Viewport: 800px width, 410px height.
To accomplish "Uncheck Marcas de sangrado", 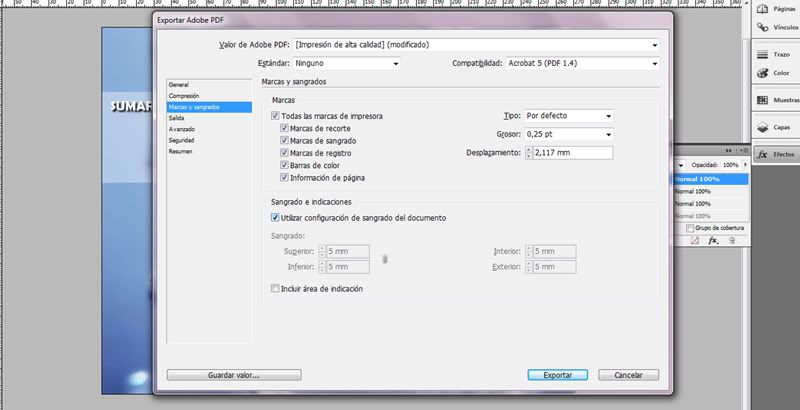I will [285, 141].
